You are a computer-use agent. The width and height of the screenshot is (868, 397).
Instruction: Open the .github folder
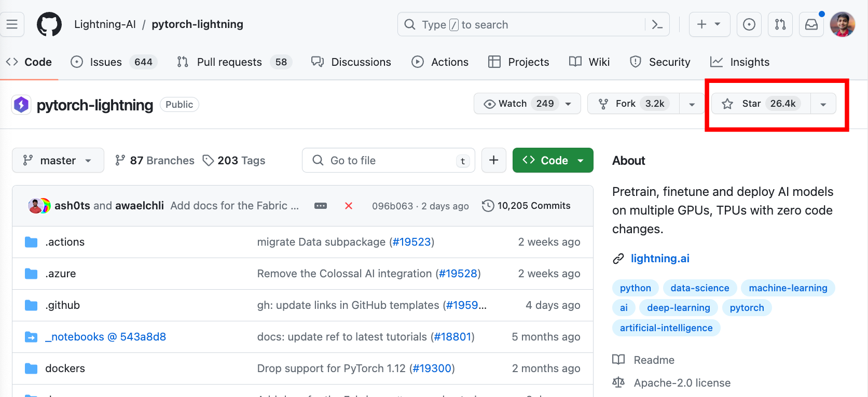coord(63,305)
